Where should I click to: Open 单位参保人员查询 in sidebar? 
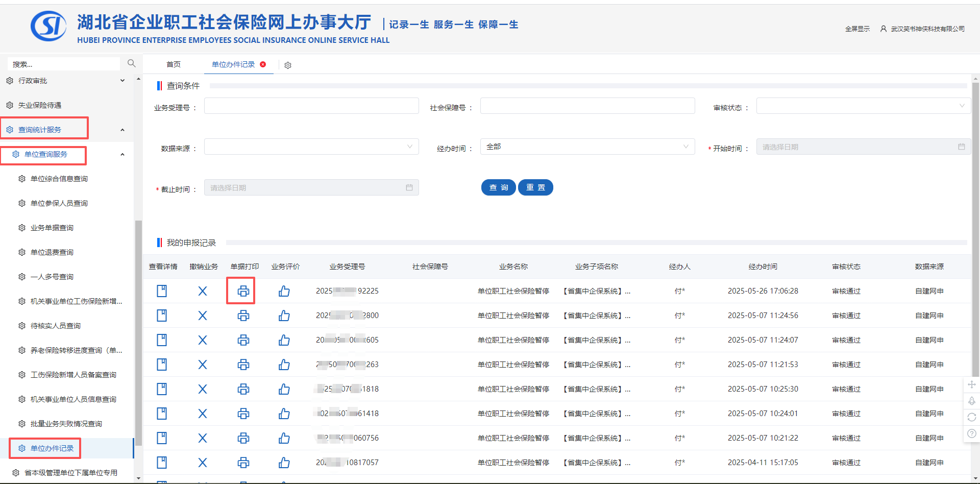pos(59,203)
